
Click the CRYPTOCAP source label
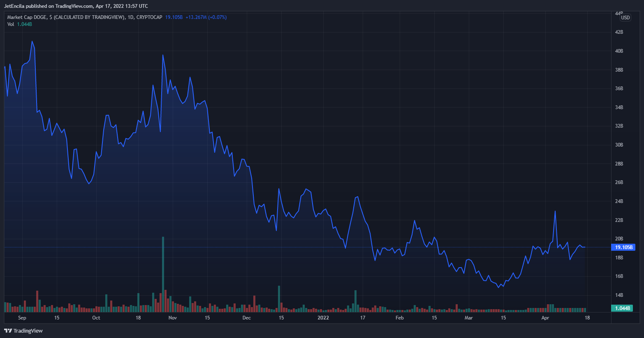coord(149,17)
